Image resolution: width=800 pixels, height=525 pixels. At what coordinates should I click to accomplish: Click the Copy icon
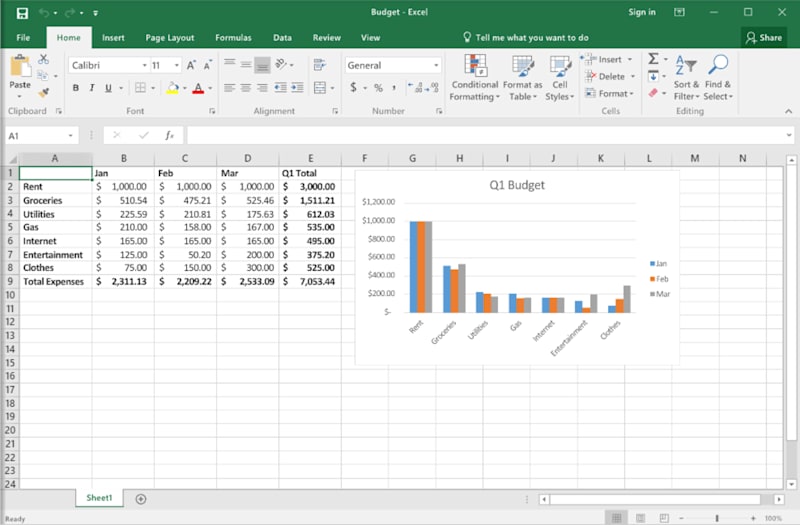[43, 76]
